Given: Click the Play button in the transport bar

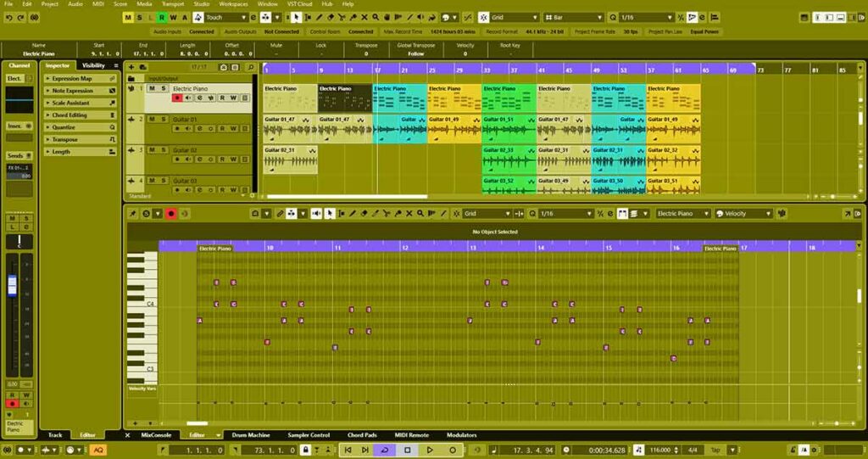Looking at the screenshot, I should point(430,450).
